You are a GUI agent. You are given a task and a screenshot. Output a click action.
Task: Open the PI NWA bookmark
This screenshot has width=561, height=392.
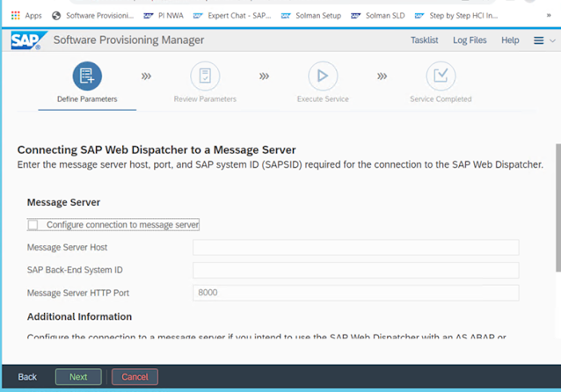pyautogui.click(x=164, y=15)
